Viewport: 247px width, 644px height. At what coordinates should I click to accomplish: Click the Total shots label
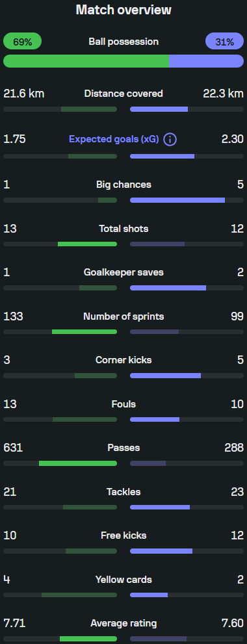click(123, 229)
